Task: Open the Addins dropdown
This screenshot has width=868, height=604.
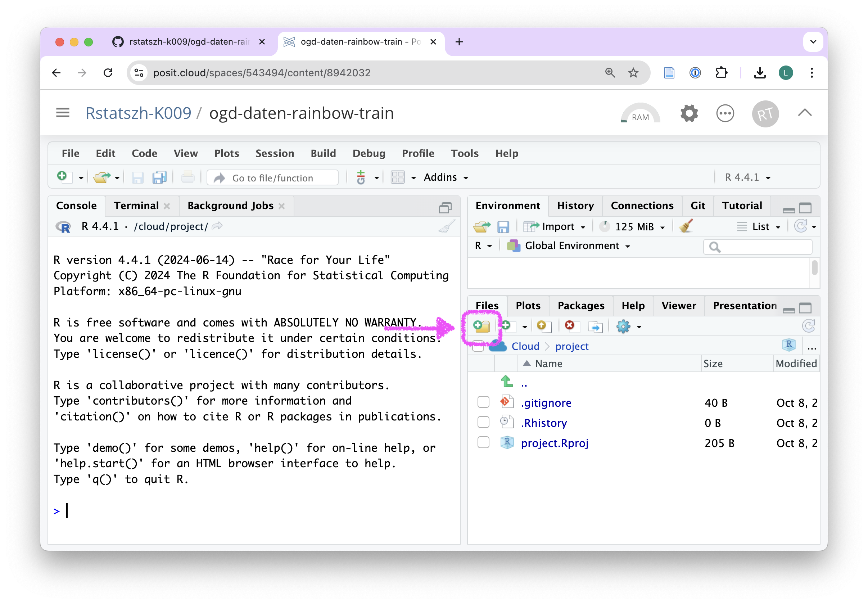Action: click(446, 177)
